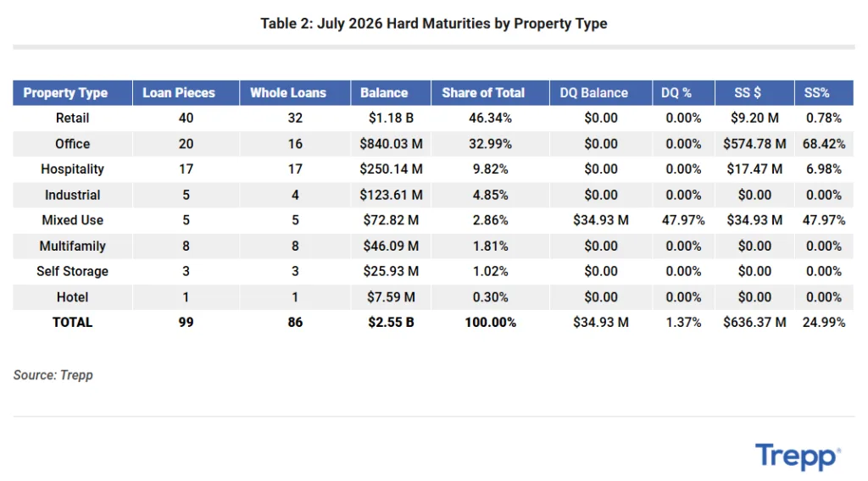Click total whole loans '86'

point(295,323)
